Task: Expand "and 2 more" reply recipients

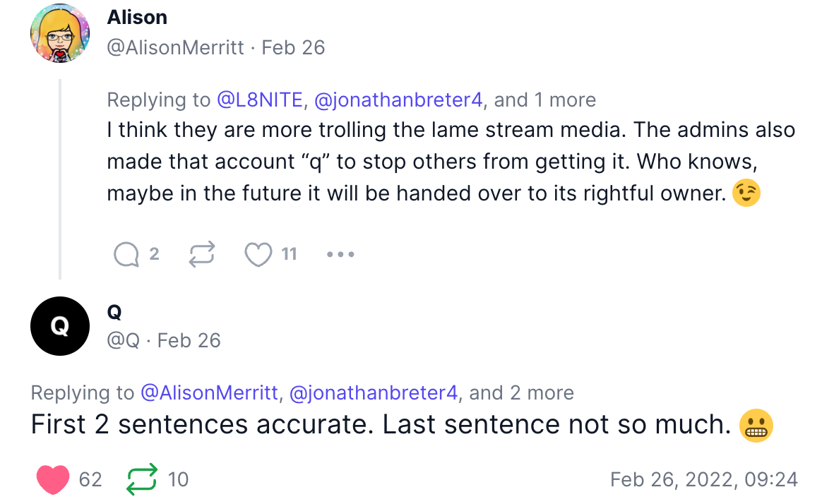Action: point(521,392)
